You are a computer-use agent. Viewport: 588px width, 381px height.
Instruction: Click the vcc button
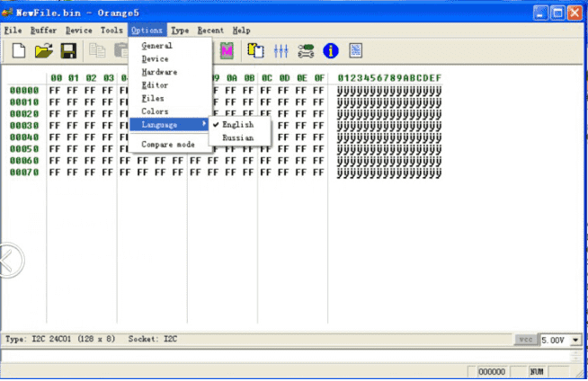coord(526,340)
